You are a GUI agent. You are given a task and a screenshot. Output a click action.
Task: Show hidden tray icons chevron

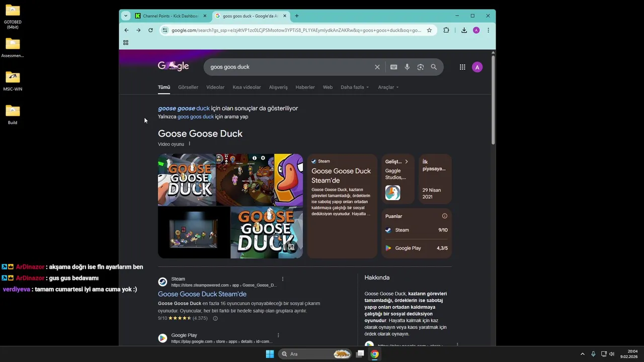pos(583,354)
